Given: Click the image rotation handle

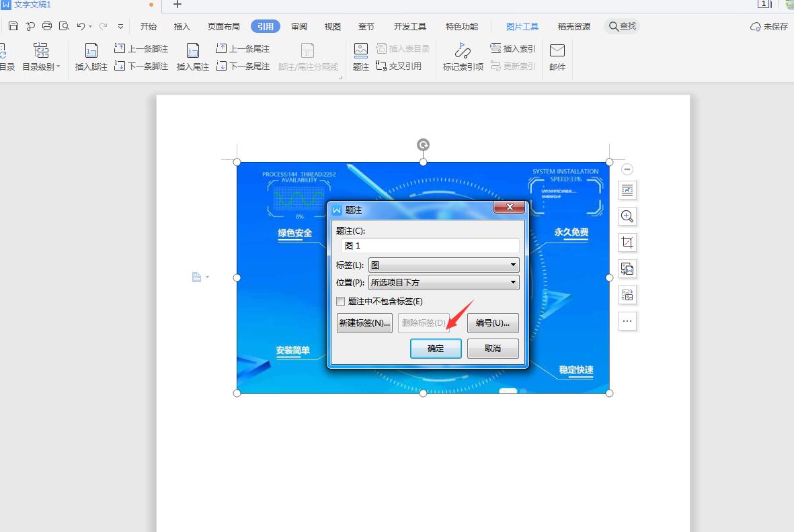Looking at the screenshot, I should click(x=423, y=145).
